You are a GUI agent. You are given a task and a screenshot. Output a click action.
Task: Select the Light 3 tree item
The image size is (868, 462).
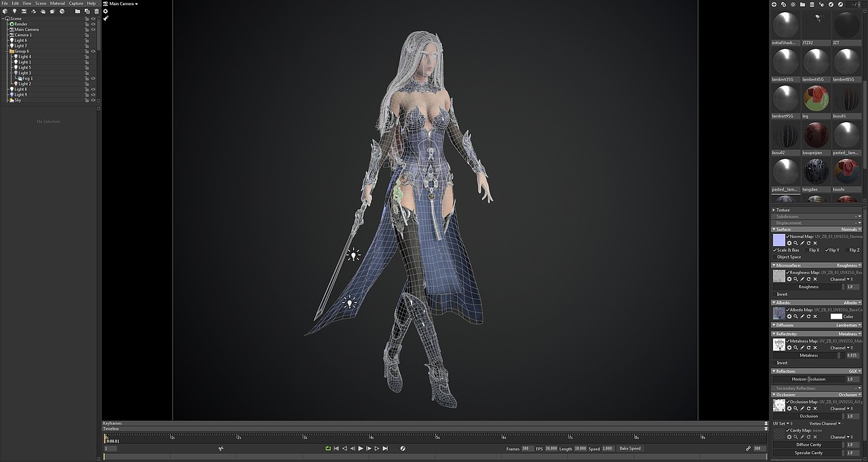click(24, 73)
